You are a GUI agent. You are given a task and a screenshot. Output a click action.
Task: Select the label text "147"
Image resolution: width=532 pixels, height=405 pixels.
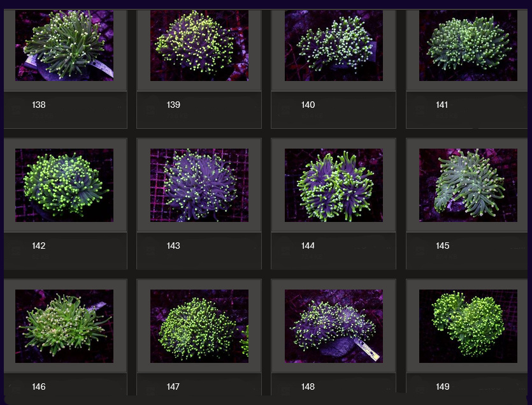173,387
